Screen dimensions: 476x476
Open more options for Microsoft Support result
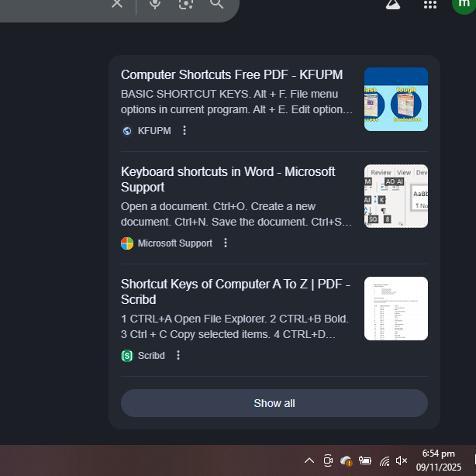pos(226,243)
